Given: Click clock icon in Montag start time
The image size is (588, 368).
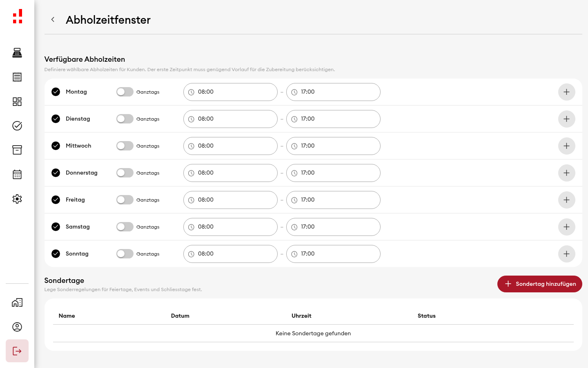Looking at the screenshot, I should point(191,92).
